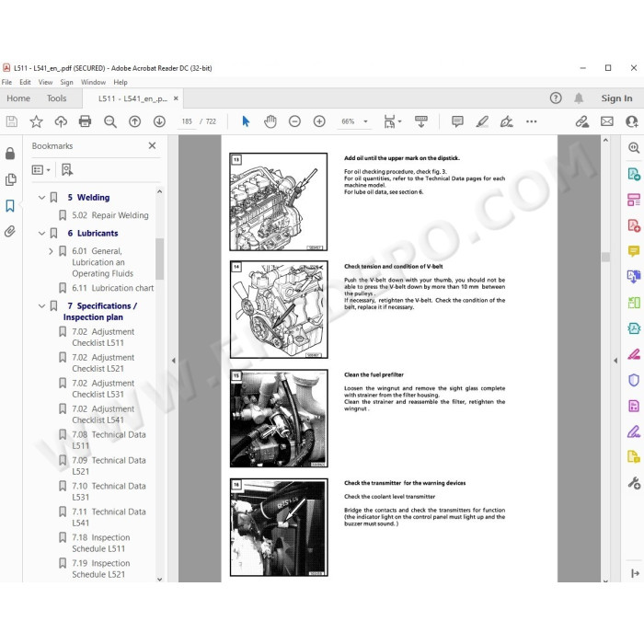
Task: Enable scrolling mode download icon
Action: tap(421, 121)
